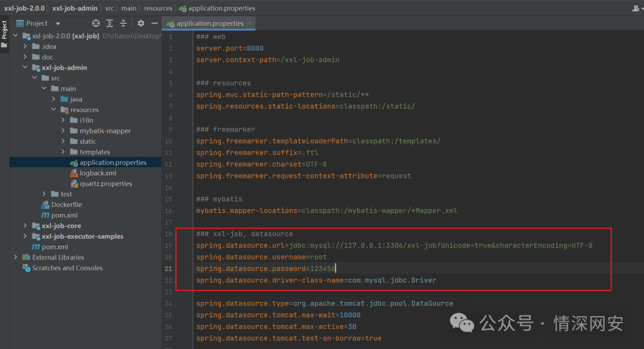Expand the xxl-job-core module arrow
The height and width of the screenshot is (349, 644).
25,226
